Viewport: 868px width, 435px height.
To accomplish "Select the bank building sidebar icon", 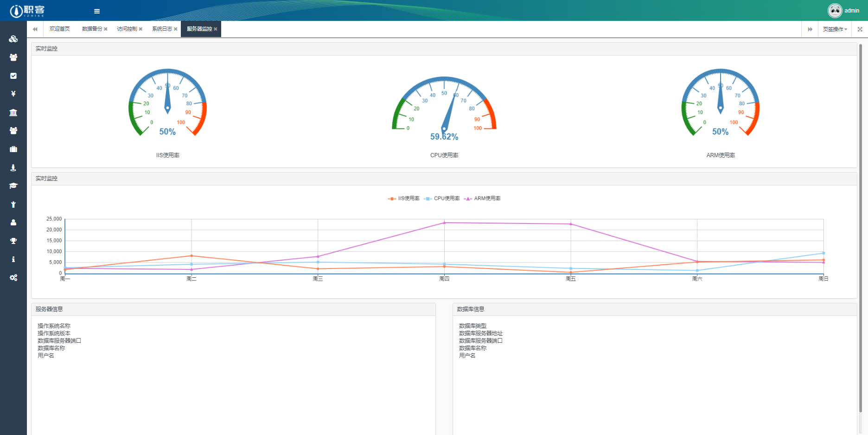I will click(x=13, y=112).
